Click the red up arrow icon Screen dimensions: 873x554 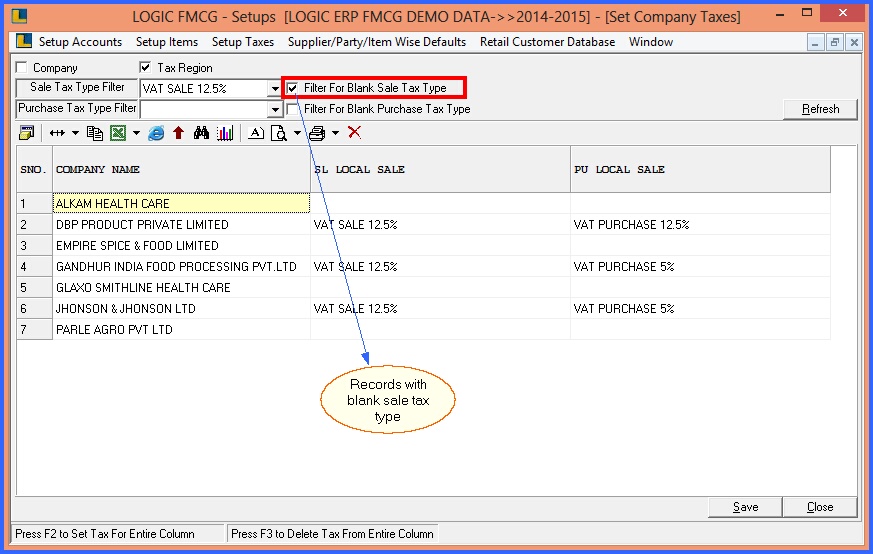178,133
